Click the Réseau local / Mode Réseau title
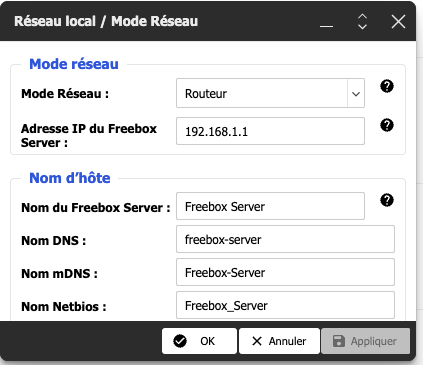The height and width of the screenshot is (365, 423). pos(106,21)
